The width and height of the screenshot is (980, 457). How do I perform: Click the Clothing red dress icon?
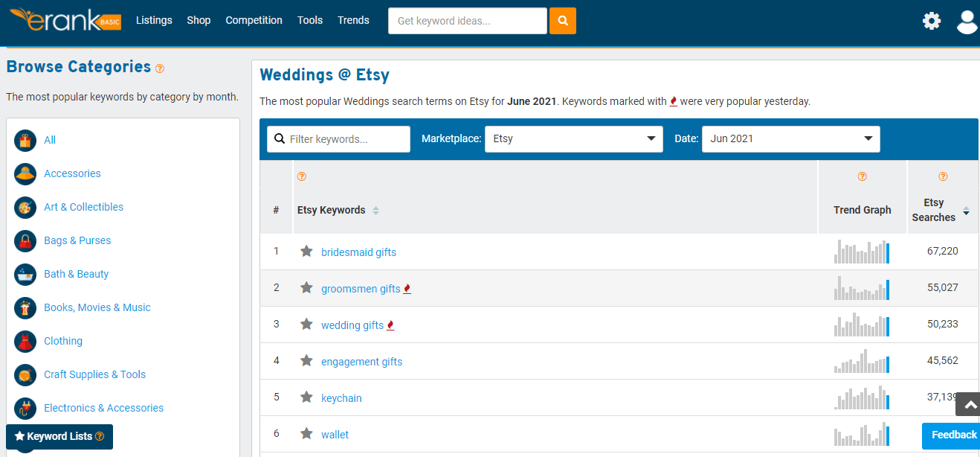[25, 341]
